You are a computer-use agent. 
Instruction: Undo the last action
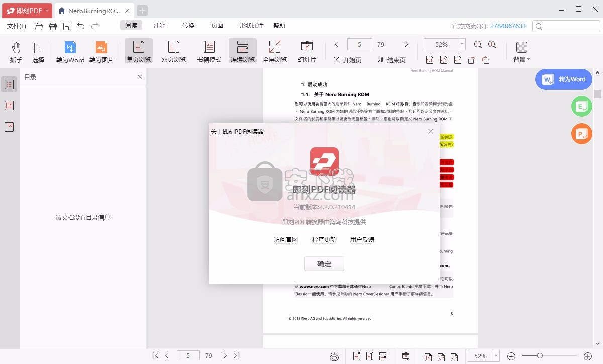pos(81,26)
